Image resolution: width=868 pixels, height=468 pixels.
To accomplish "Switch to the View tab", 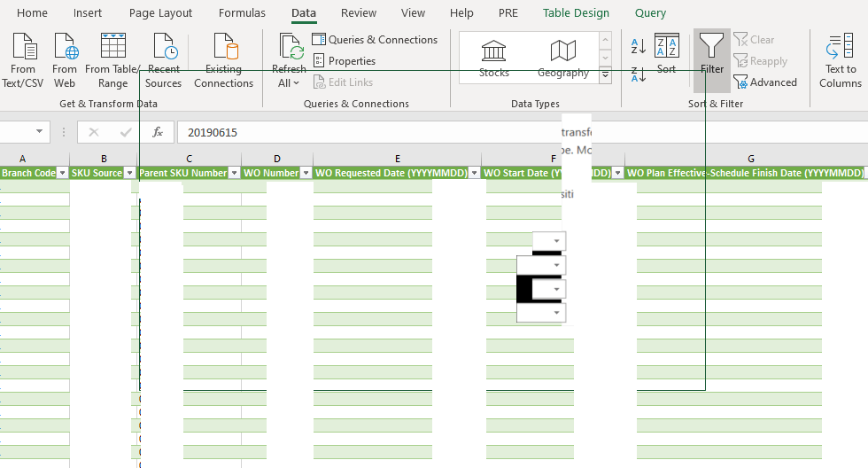I will 413,12.
